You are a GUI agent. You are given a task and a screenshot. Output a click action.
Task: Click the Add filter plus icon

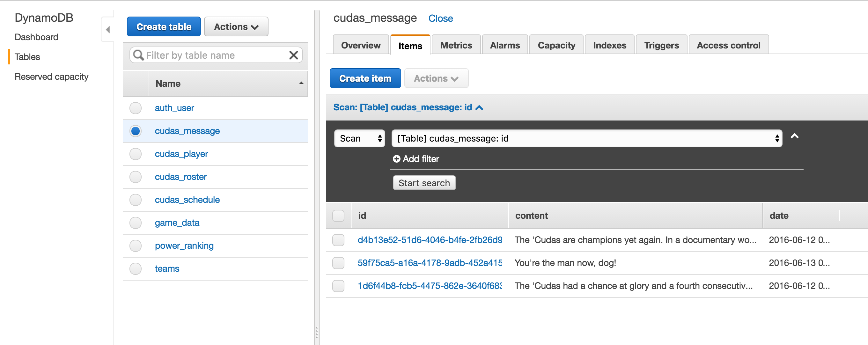(397, 159)
